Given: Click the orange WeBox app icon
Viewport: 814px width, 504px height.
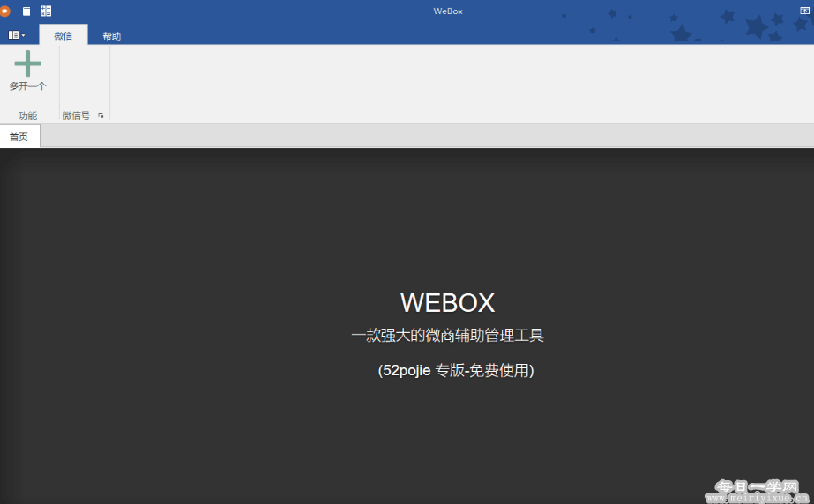Looking at the screenshot, I should (4, 11).
